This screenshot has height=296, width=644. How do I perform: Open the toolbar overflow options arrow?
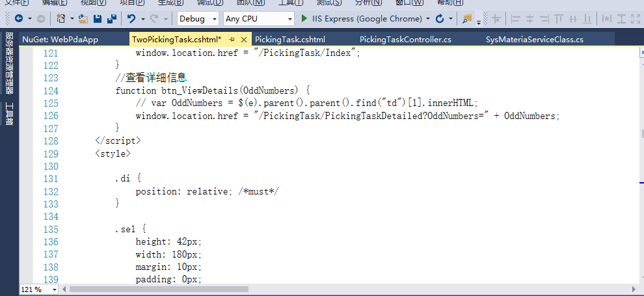(479, 22)
